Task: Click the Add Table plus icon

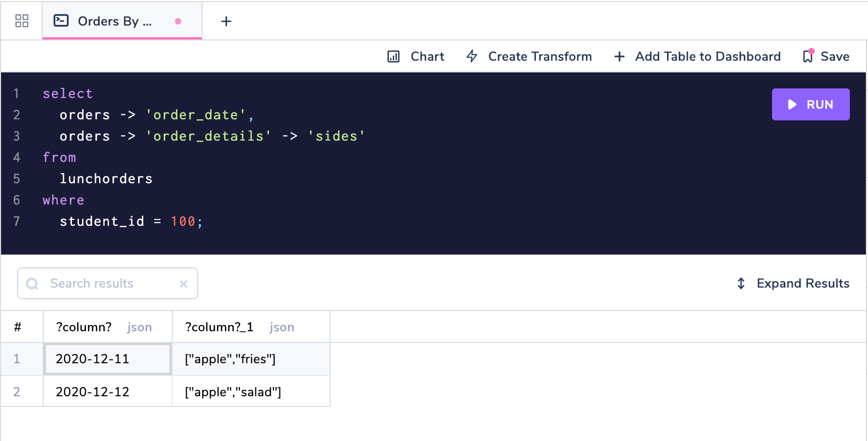Action: pos(619,56)
